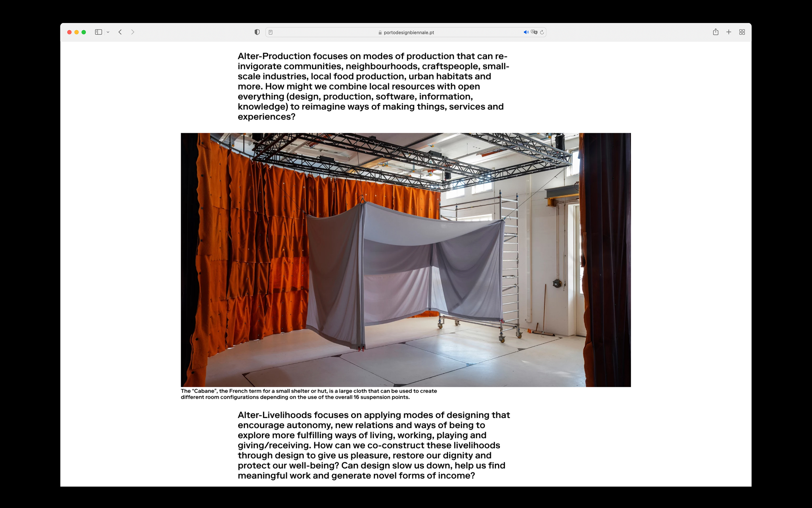Click the lock icon beside the URL

click(x=380, y=32)
